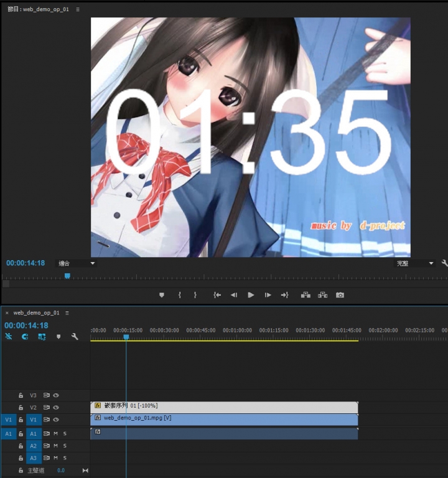Open the program monitor panel menu

(78, 9)
